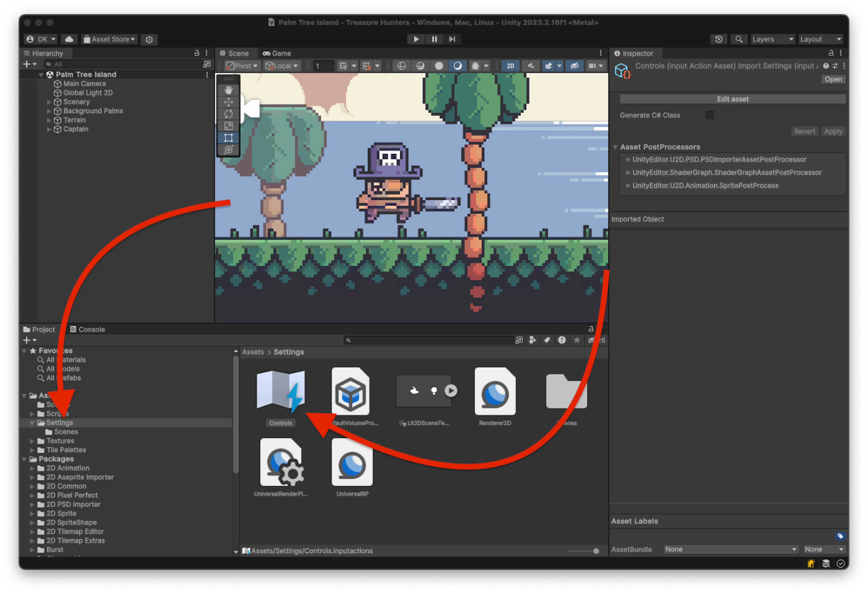868x593 pixels.
Task: Toggle scene audio mute button
Action: point(530,66)
